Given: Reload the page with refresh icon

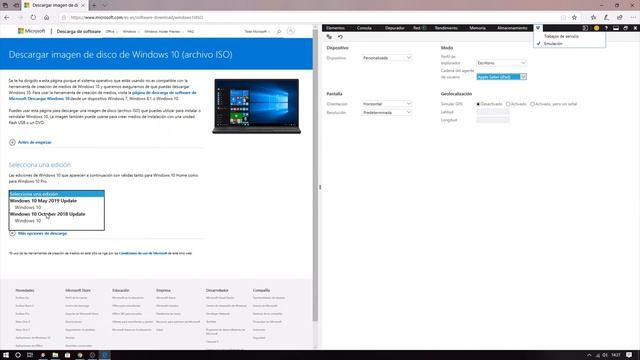Looking at the screenshot, I should coord(33,18).
